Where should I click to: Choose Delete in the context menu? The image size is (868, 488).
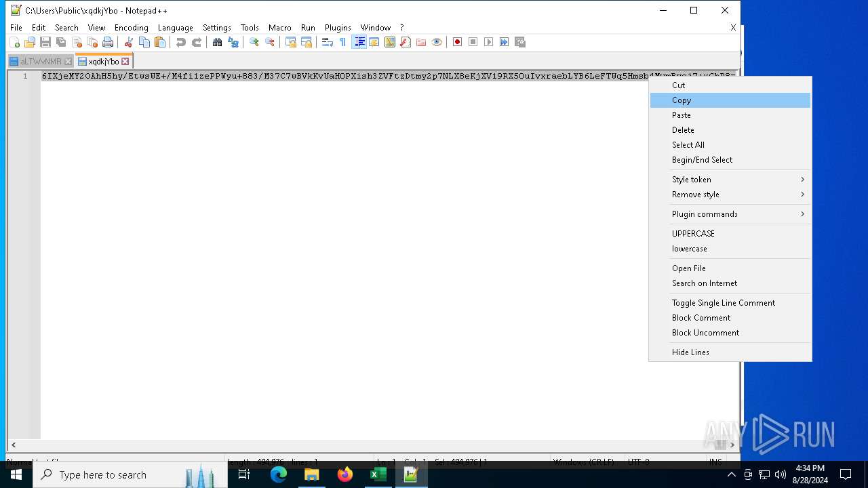(x=730, y=130)
